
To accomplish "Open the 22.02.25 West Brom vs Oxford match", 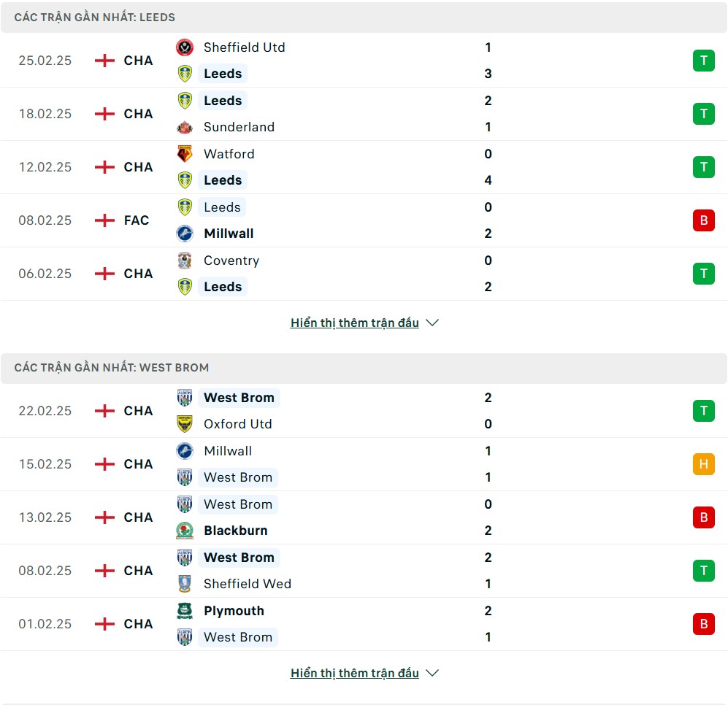I will tap(365, 411).
